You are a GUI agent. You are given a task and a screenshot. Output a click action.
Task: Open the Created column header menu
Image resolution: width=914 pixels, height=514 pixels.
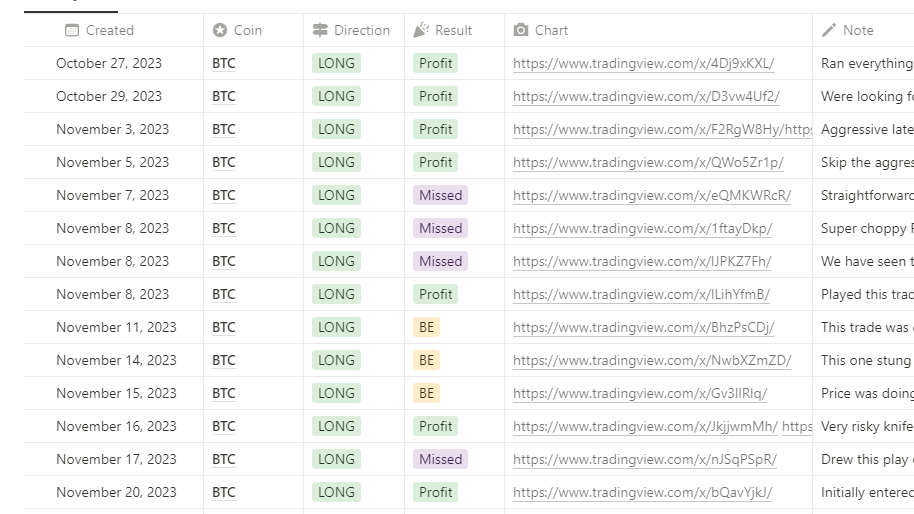(114, 30)
